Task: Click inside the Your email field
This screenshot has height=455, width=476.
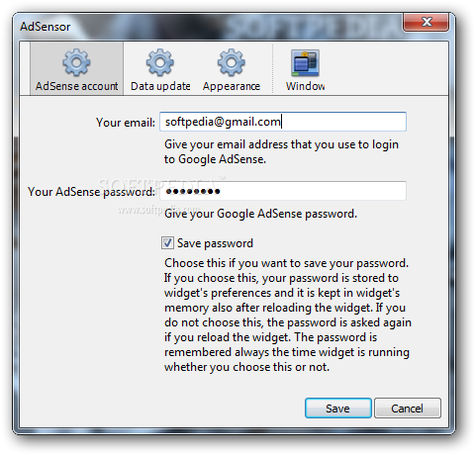Action: tap(283, 122)
